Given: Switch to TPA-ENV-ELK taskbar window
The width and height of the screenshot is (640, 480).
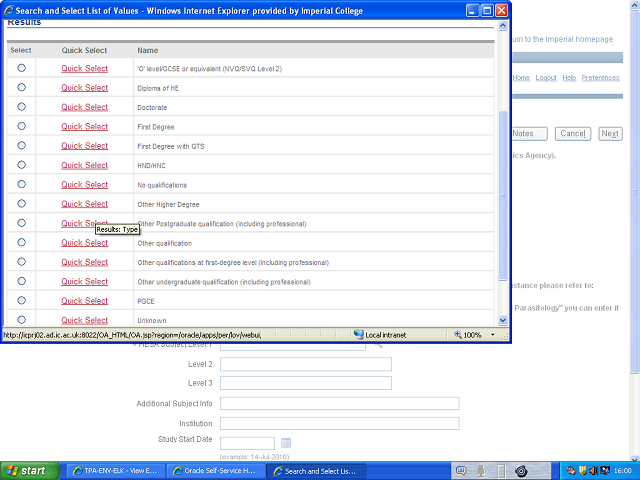Looking at the screenshot, I should pyautogui.click(x=111, y=470).
